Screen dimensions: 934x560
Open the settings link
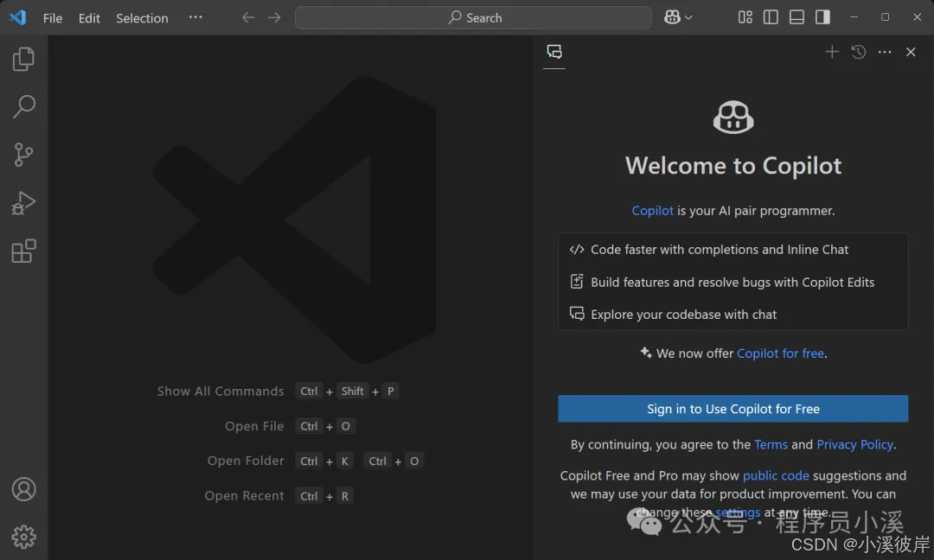pyautogui.click(x=738, y=512)
